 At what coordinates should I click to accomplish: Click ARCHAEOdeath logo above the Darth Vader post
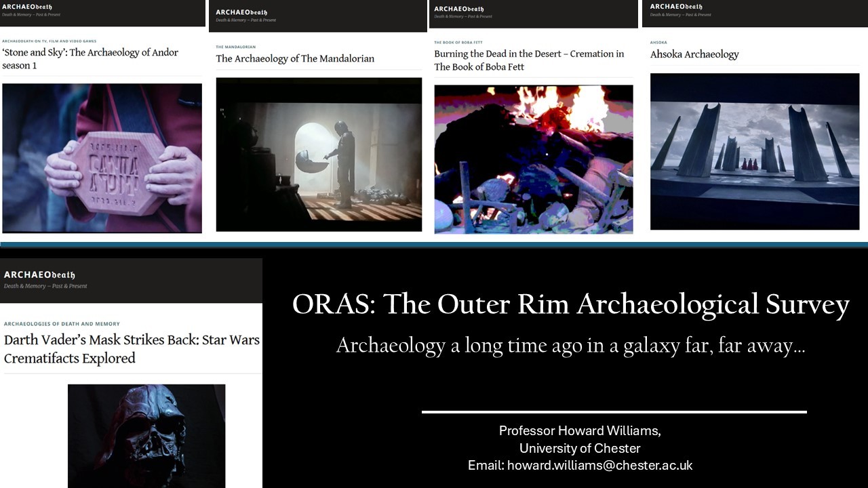[39, 274]
